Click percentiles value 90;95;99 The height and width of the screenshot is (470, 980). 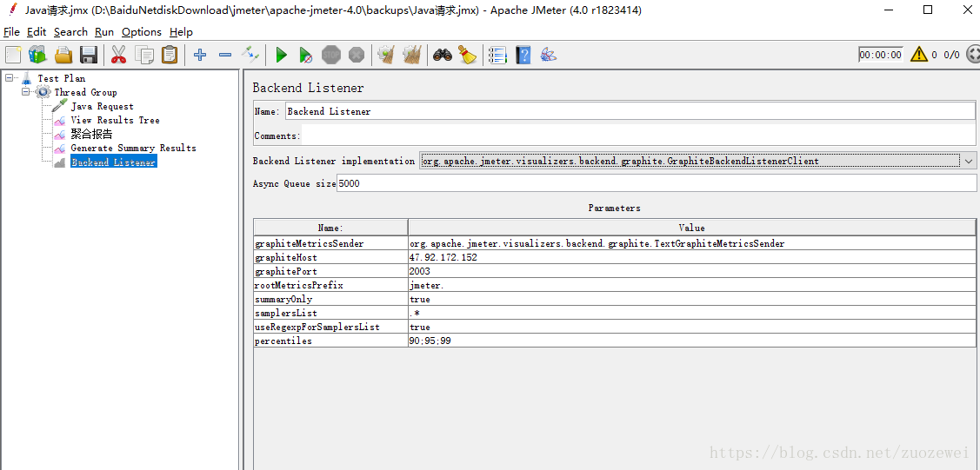coord(692,341)
